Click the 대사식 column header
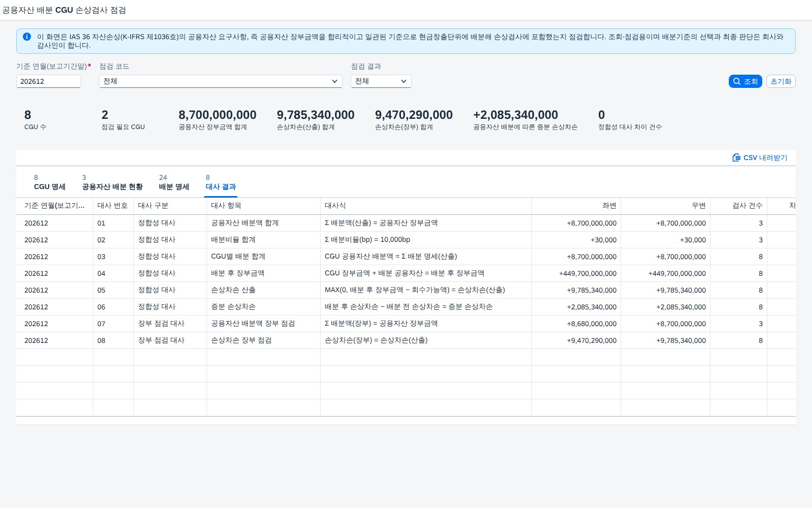The image size is (812, 508). click(x=426, y=206)
